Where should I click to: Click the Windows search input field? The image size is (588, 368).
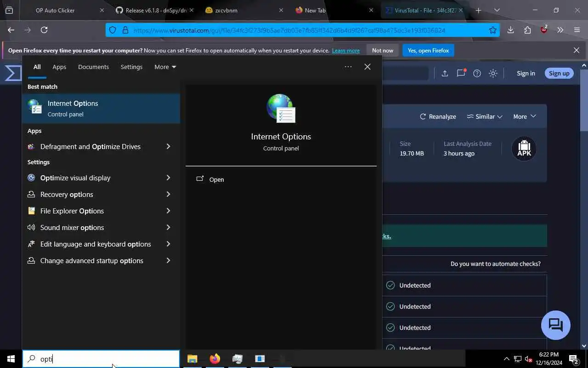(101, 359)
